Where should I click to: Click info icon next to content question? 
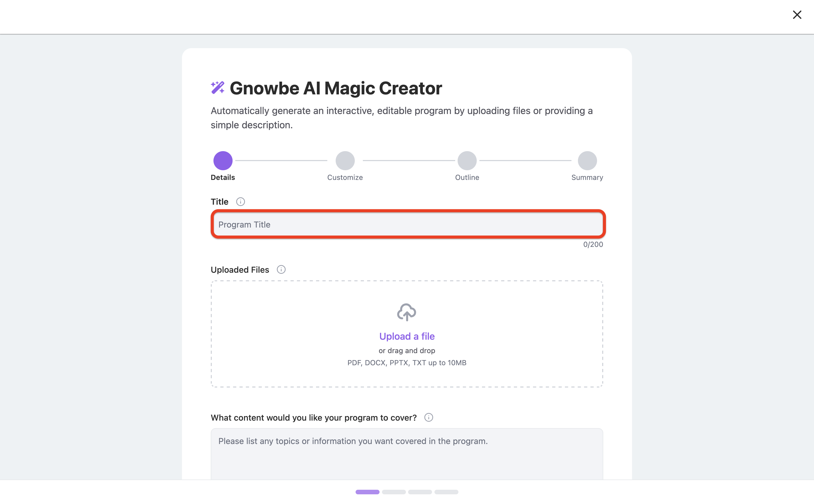[428, 417]
